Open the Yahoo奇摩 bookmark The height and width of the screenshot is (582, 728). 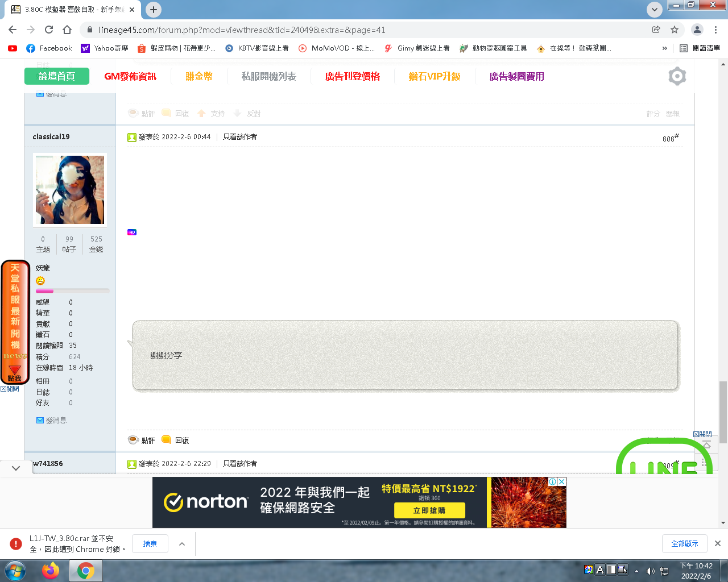click(105, 48)
